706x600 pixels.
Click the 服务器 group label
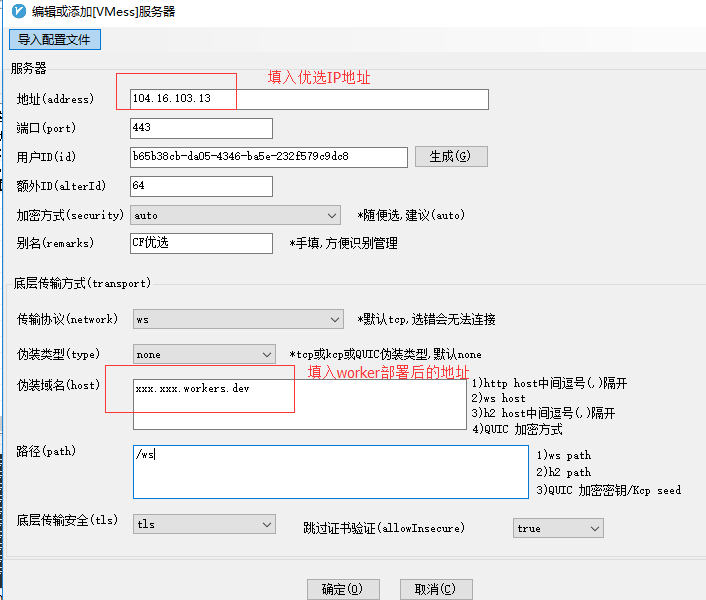(x=29, y=68)
